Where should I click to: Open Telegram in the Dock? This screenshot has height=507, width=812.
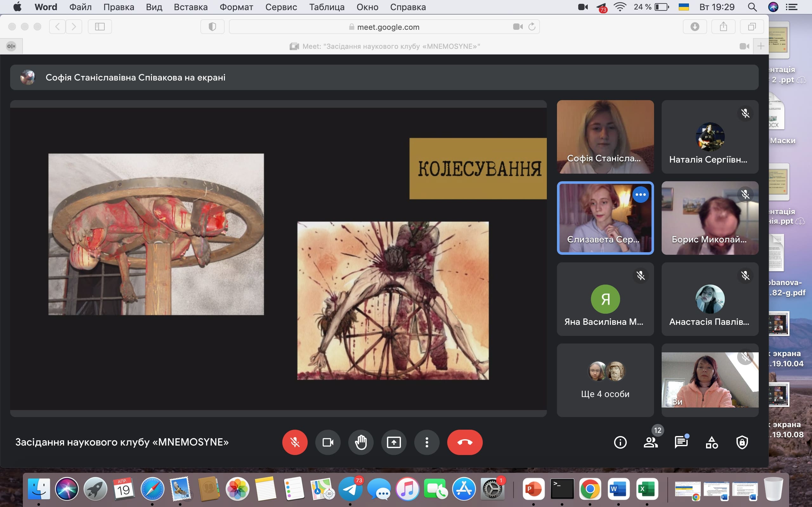350,489
